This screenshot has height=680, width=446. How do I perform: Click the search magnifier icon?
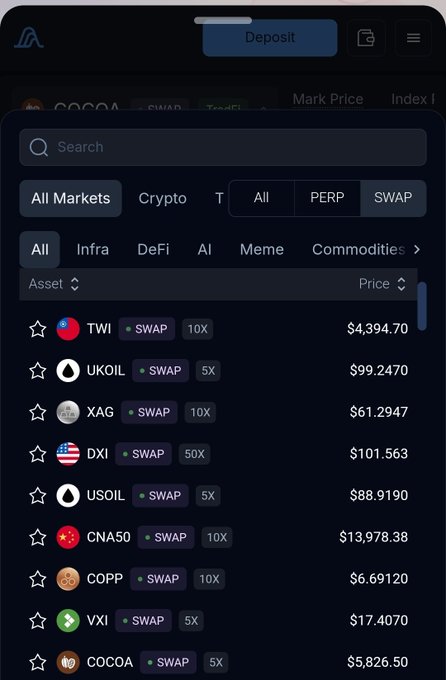[x=39, y=147]
